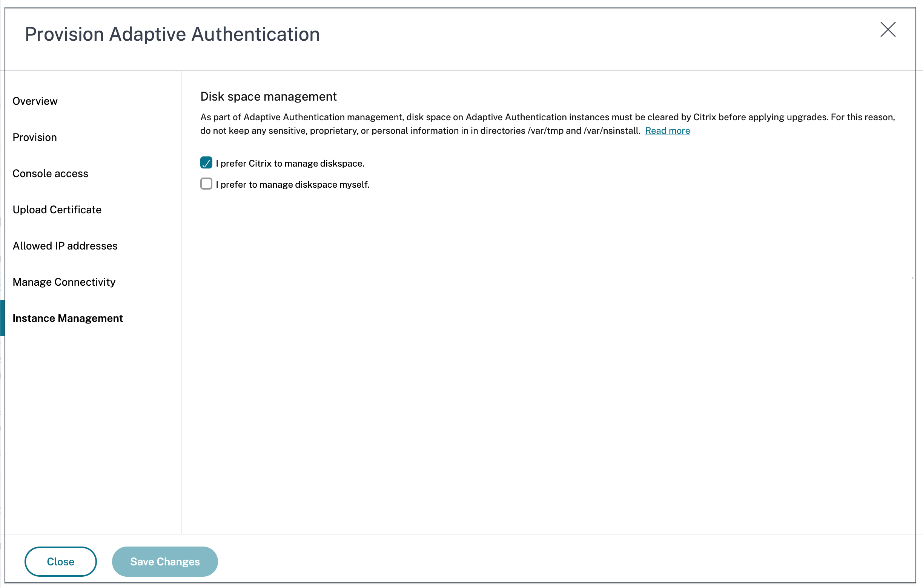The height and width of the screenshot is (588, 923).
Task: Open the Upload Certificate section
Action: [x=57, y=209]
